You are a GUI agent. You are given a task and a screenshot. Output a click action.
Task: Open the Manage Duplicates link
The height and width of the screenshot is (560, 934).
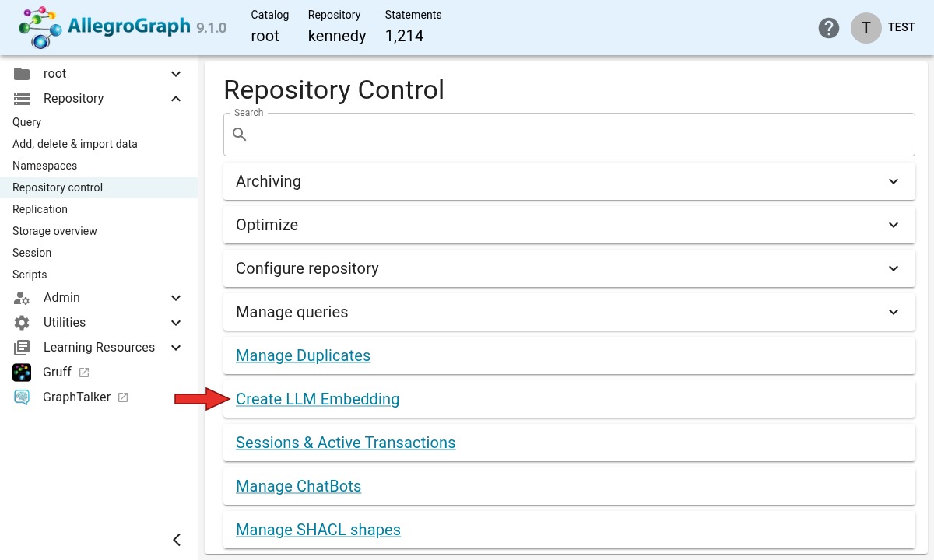[x=303, y=355]
